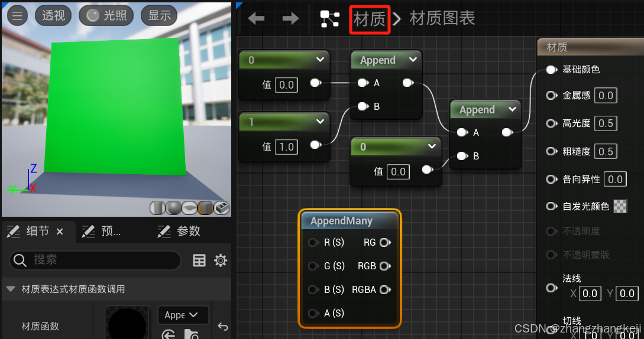Click 法线 normal input pin
Screen dimensions: 644x339
click(x=552, y=288)
